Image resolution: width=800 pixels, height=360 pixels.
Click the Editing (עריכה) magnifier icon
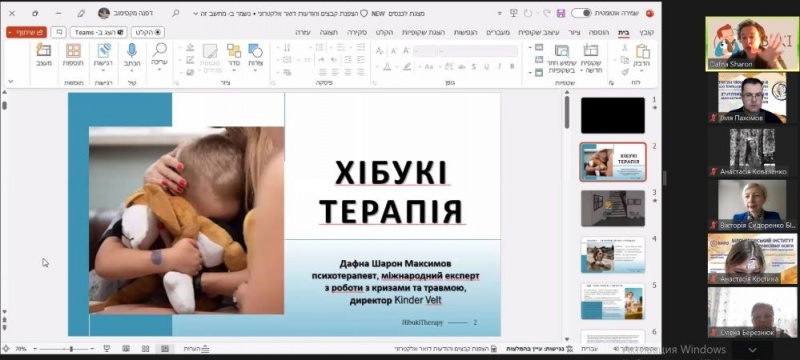[x=160, y=50]
